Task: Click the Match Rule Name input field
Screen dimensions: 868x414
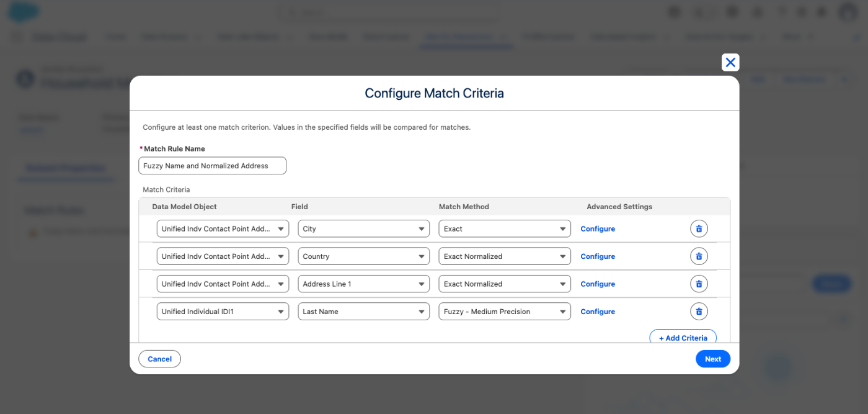Action: pyautogui.click(x=212, y=166)
